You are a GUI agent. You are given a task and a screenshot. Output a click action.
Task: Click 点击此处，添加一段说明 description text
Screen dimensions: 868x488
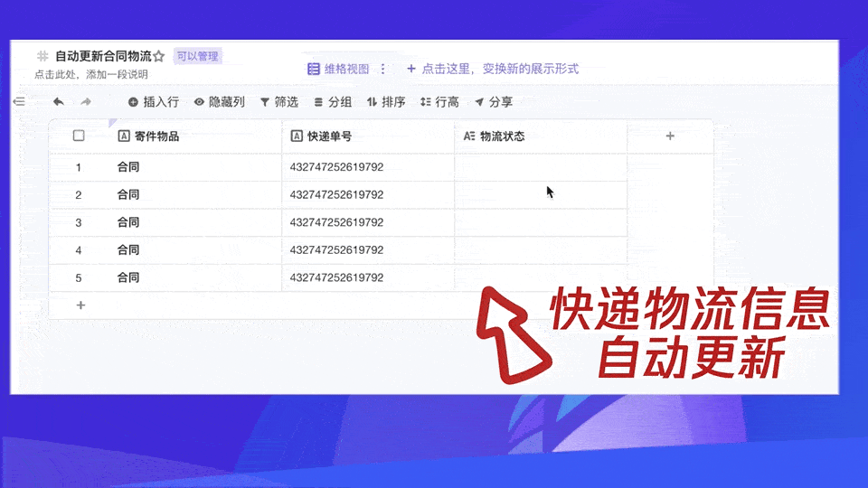[91, 74]
